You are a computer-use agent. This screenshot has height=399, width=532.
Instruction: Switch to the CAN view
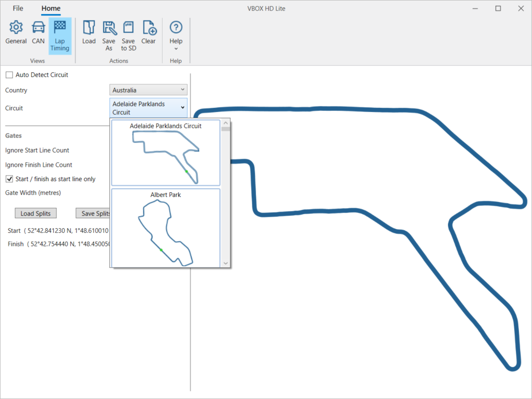[x=38, y=33]
